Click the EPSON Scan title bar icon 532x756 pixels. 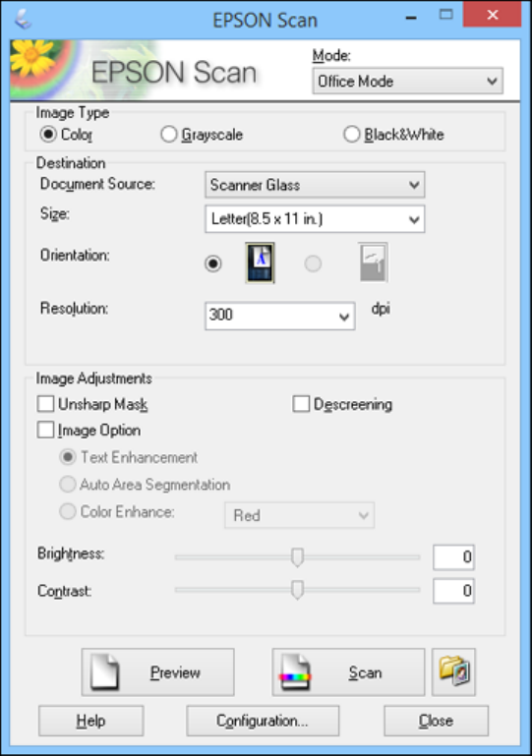23,19
